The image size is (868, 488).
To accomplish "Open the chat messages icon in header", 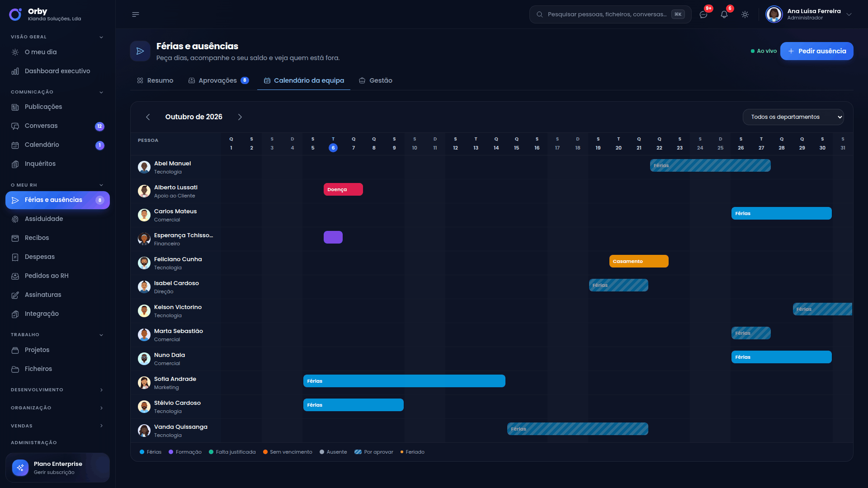I will [703, 14].
